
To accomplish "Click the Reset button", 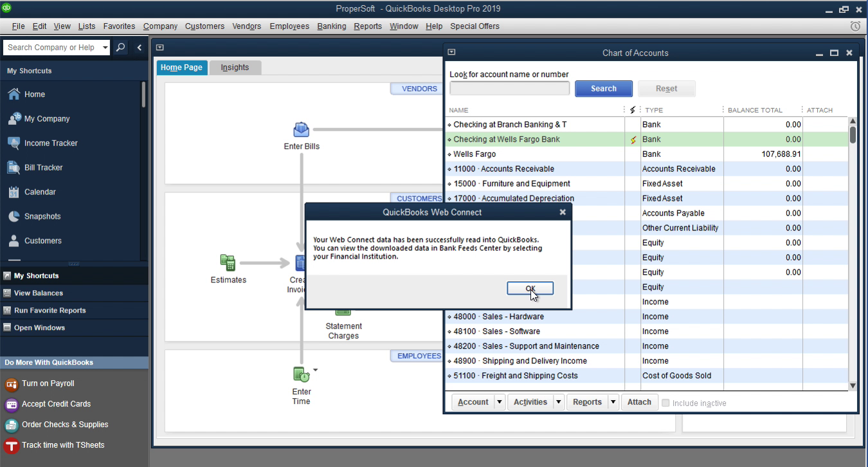I will click(x=667, y=89).
